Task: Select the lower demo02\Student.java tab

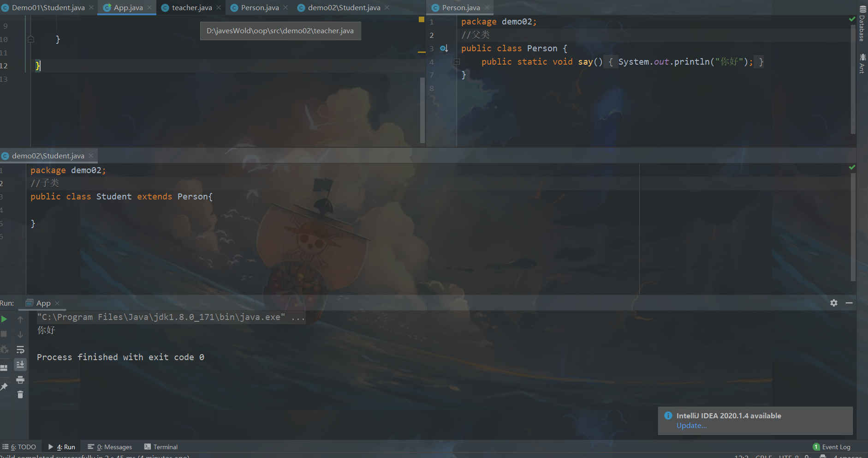Action: click(48, 156)
